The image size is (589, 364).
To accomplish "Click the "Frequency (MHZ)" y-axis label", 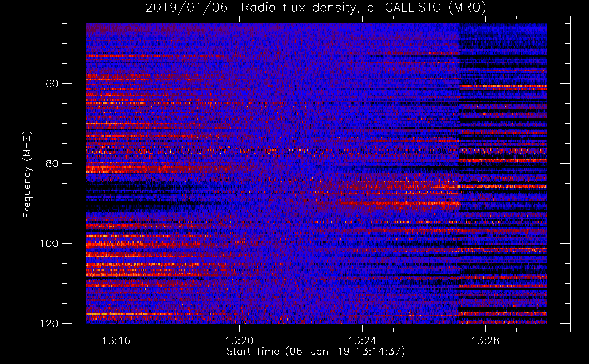I will click(x=27, y=175).
